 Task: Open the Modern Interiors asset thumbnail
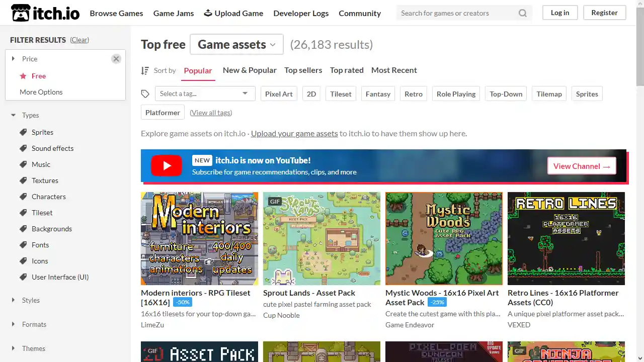click(199, 238)
